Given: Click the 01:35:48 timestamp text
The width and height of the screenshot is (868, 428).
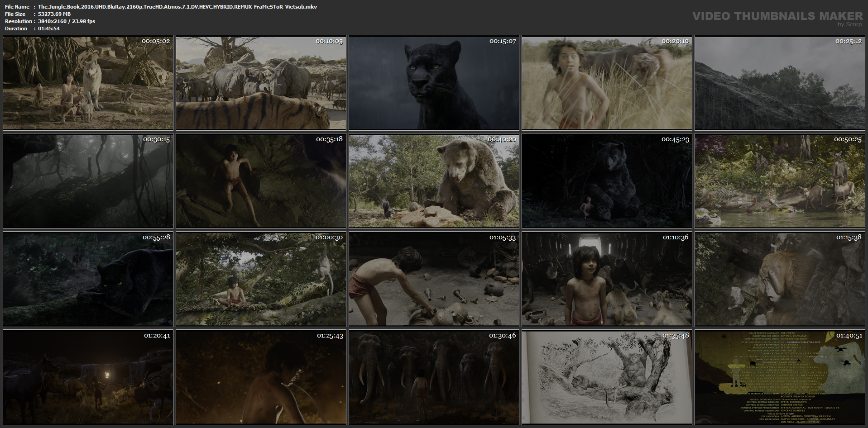Looking at the screenshot, I should pos(676,336).
